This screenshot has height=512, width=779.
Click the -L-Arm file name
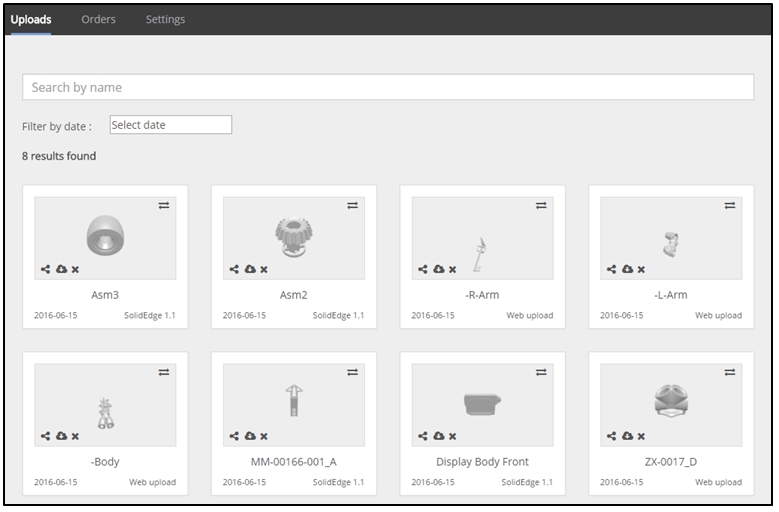[671, 295]
